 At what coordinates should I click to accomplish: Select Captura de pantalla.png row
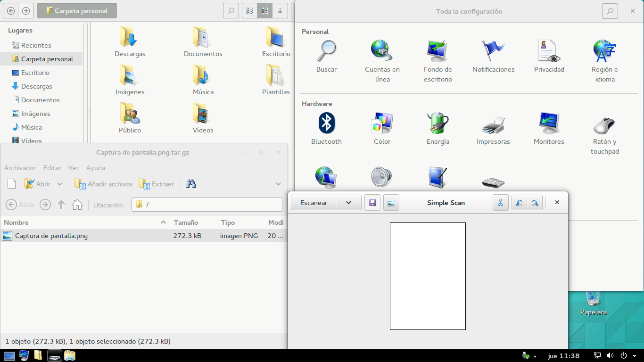pyautogui.click(x=144, y=236)
